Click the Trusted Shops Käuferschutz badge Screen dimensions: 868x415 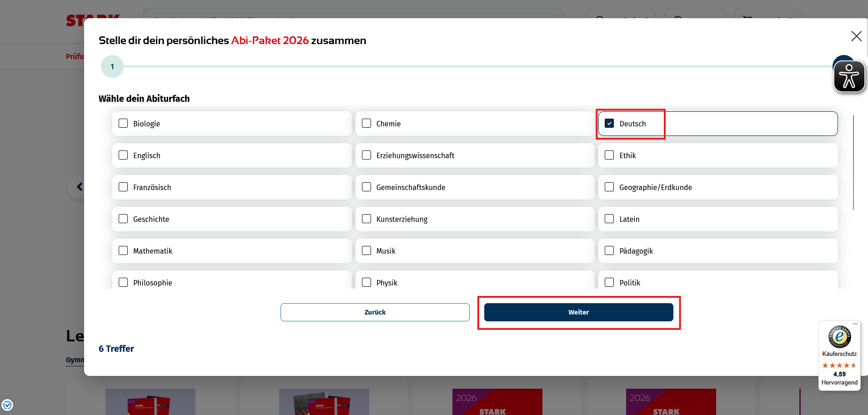839,337
